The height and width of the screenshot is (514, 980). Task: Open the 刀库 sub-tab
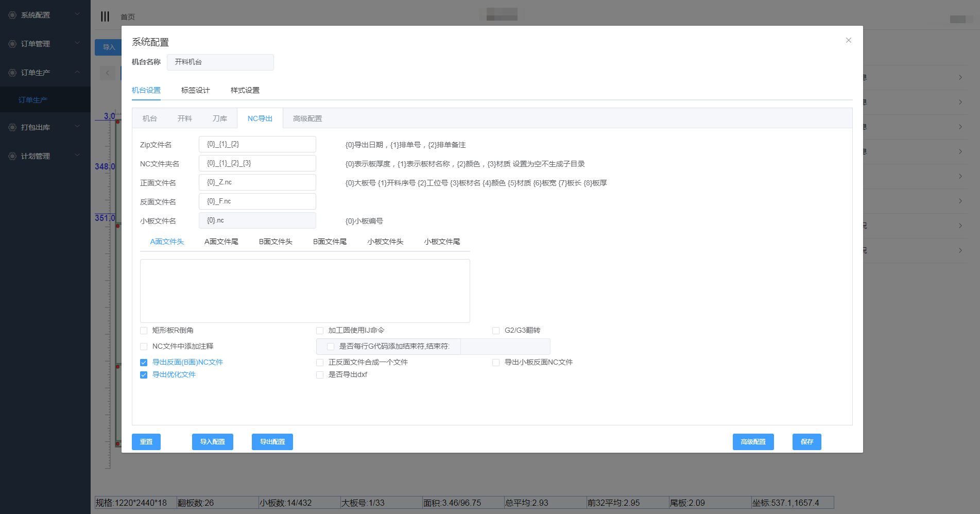[x=219, y=118]
